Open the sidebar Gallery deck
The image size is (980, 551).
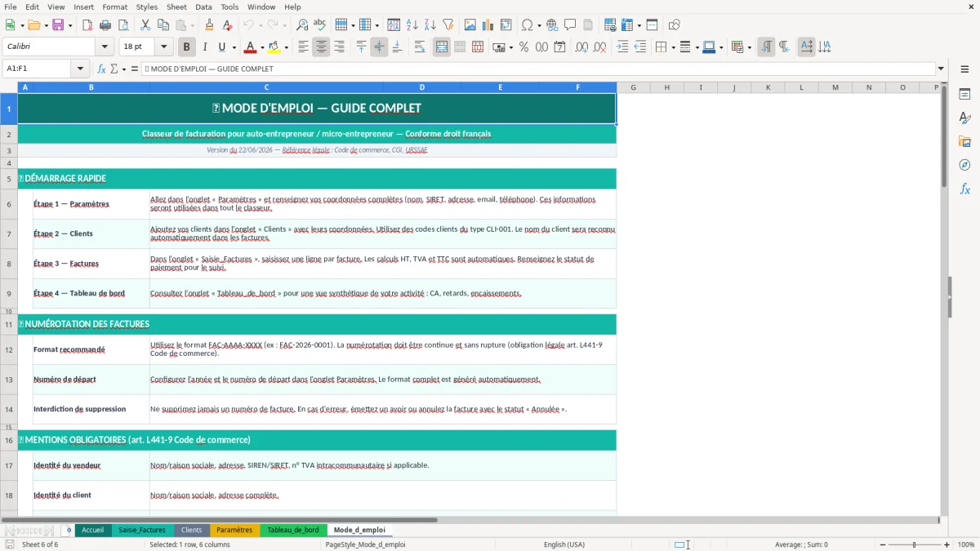pyautogui.click(x=964, y=141)
